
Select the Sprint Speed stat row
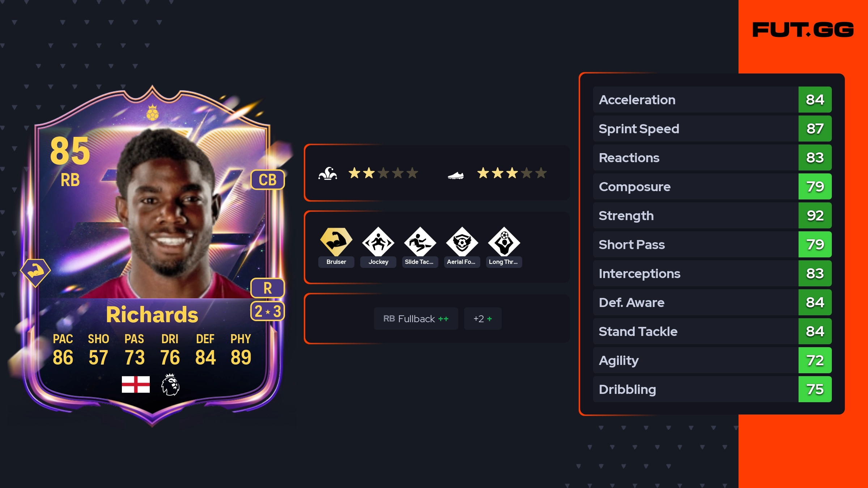coord(712,129)
